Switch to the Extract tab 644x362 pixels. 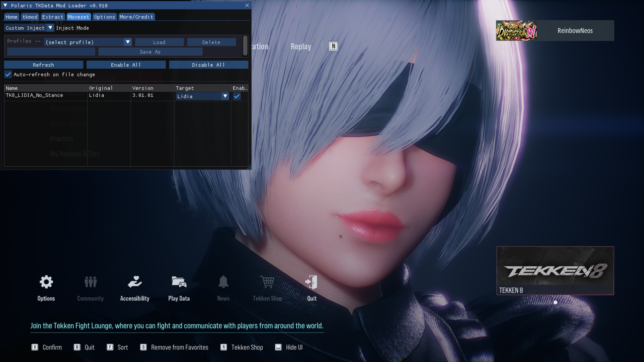[53, 17]
